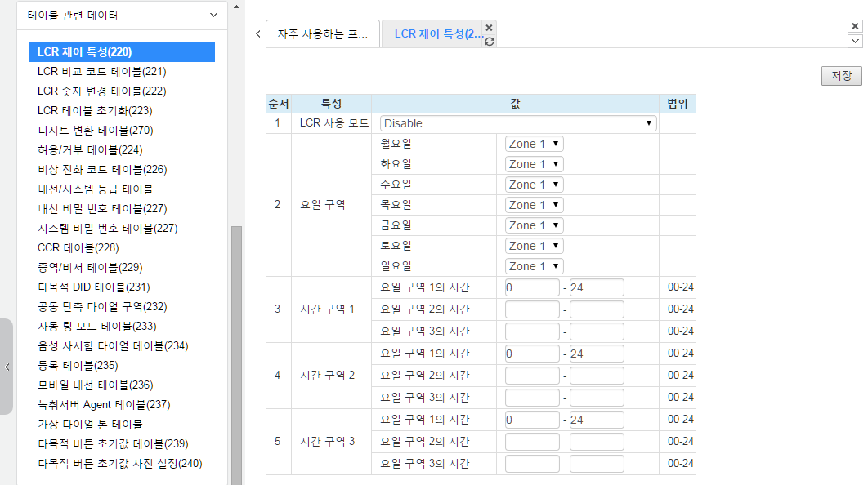Viewport: 868px width, 485px height.
Task: Open the 월요일 zone dropdown
Action: 535,144
